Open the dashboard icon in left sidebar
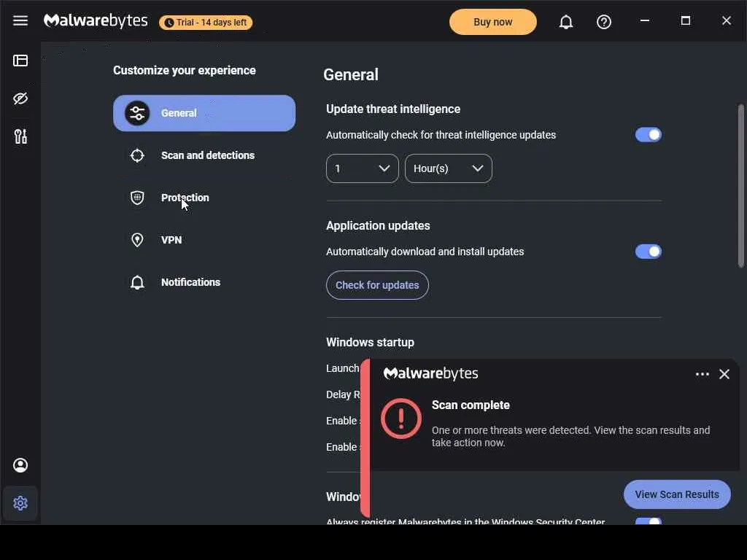The image size is (747, 560). click(x=20, y=61)
